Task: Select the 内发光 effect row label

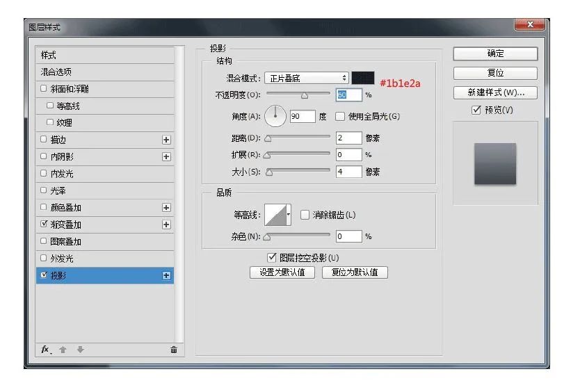Action: [x=62, y=174]
